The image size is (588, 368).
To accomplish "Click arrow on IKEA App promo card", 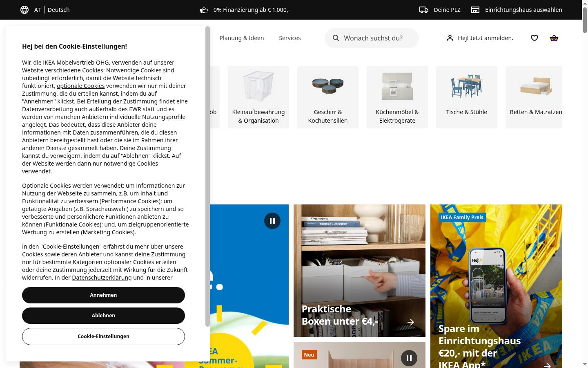I will click(x=548, y=365).
